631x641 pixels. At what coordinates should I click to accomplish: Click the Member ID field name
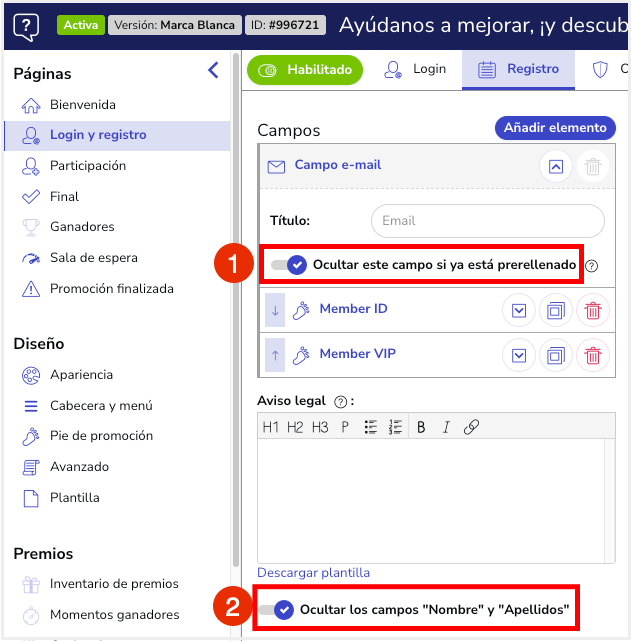coord(354,309)
